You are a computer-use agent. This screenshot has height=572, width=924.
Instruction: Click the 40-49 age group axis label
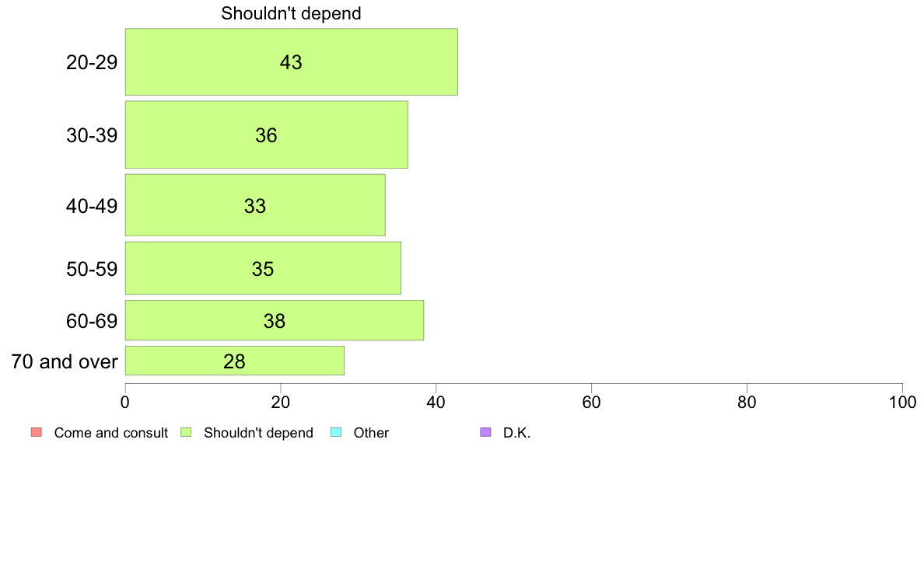[92, 206]
